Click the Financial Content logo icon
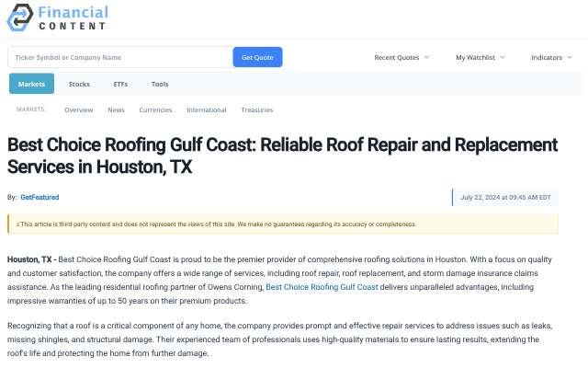 (20, 17)
